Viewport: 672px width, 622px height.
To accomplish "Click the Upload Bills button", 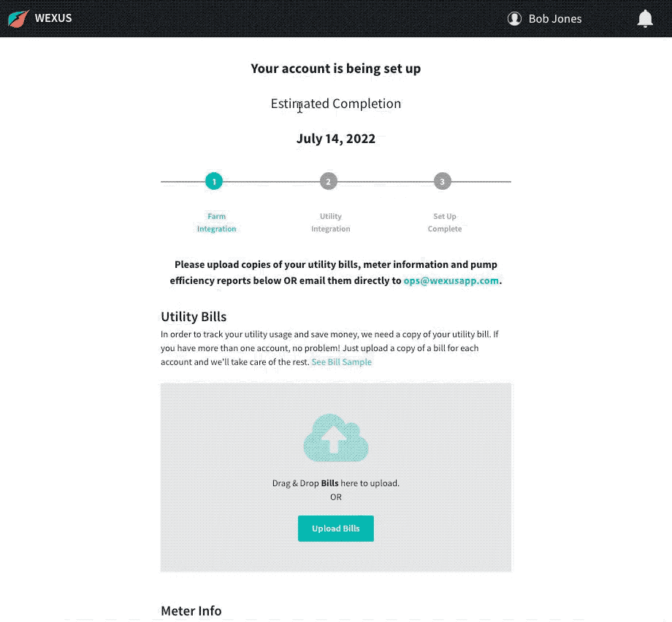I will pyautogui.click(x=335, y=528).
